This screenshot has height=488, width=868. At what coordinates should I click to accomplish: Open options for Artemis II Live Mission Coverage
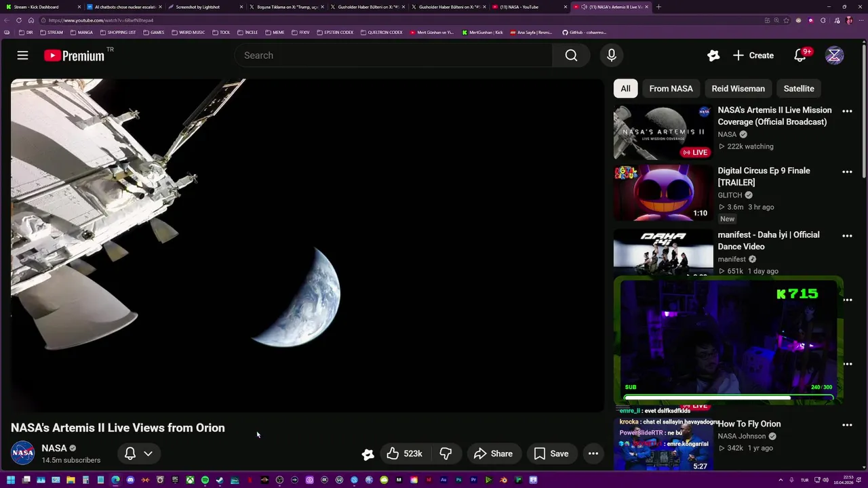coord(847,111)
